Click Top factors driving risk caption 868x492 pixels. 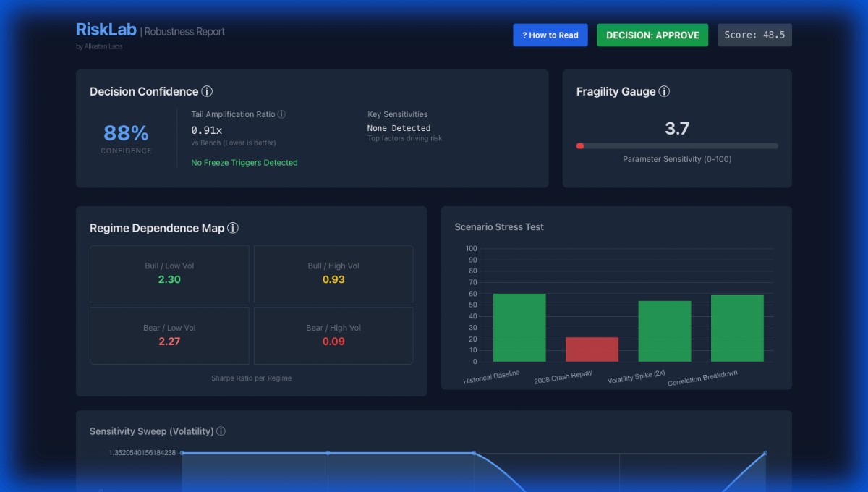coord(405,138)
